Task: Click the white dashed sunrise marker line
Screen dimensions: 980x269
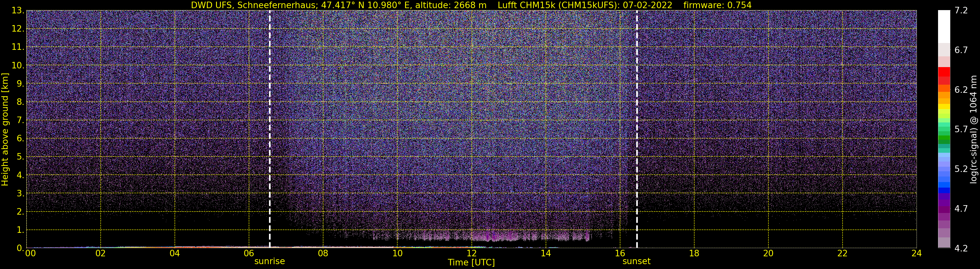Action: (x=269, y=129)
